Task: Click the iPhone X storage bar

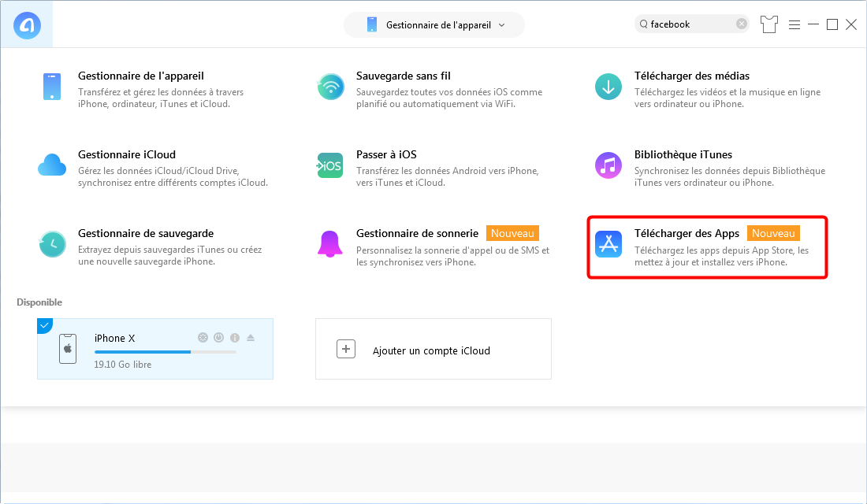Action: [x=165, y=352]
